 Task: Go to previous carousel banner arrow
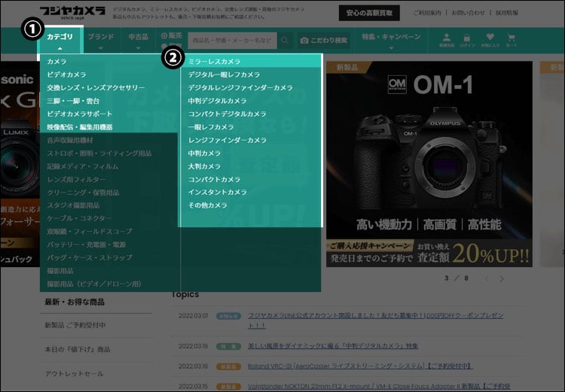click(487, 278)
